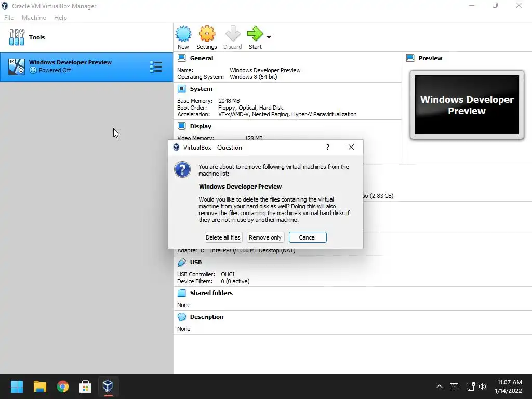Image resolution: width=532 pixels, height=399 pixels.
Task: Click the Display section heading
Action: click(201, 126)
